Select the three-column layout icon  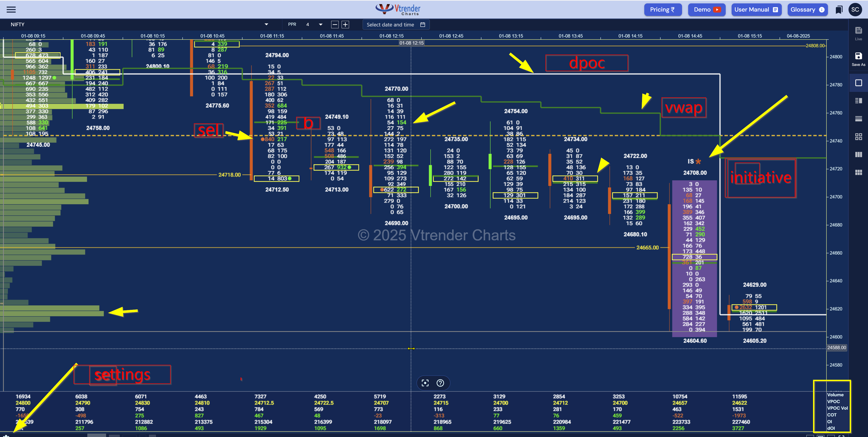[858, 154]
